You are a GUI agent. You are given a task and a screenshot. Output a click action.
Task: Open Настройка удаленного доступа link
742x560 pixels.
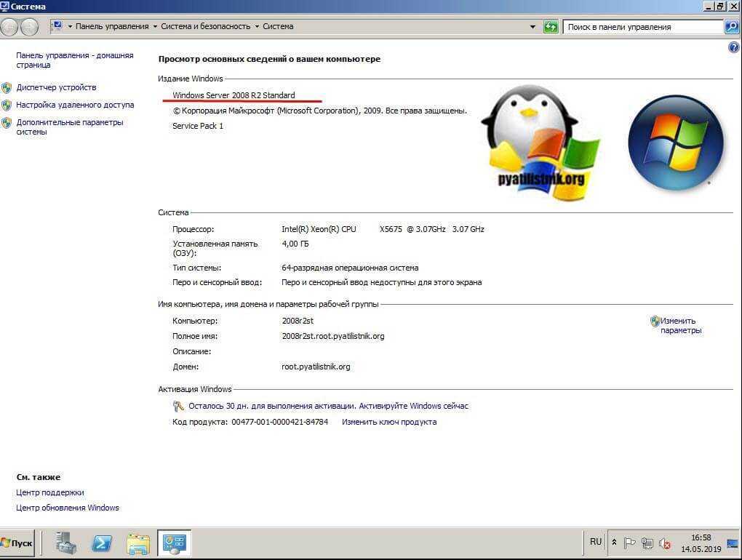[x=75, y=105]
